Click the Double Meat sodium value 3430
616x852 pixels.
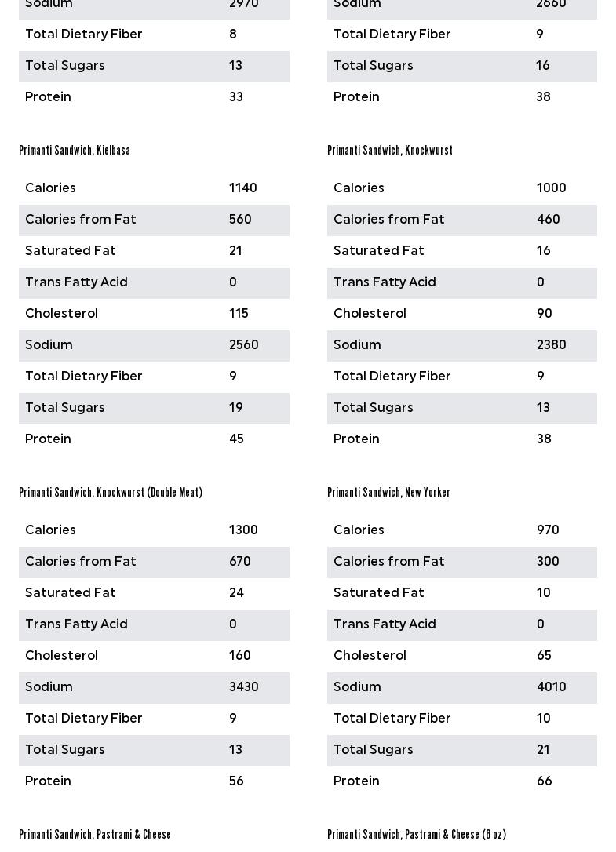click(x=243, y=687)
